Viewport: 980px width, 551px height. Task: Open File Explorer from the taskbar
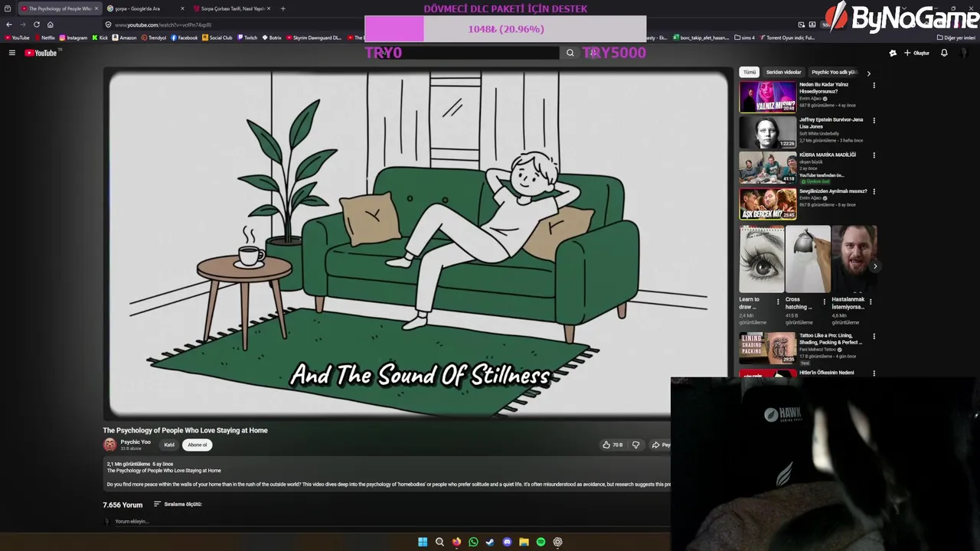pyautogui.click(x=524, y=542)
